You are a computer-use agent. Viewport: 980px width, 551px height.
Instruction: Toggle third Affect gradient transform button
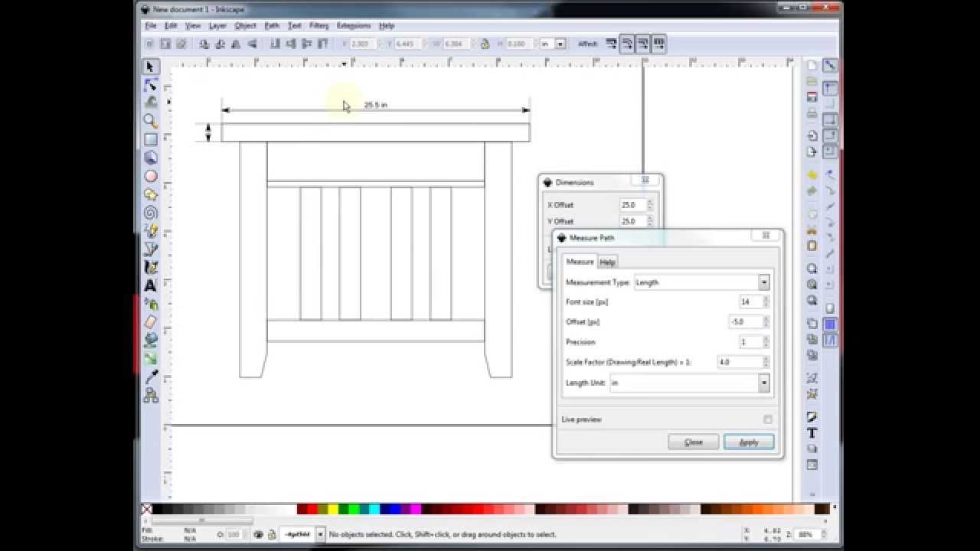(643, 44)
